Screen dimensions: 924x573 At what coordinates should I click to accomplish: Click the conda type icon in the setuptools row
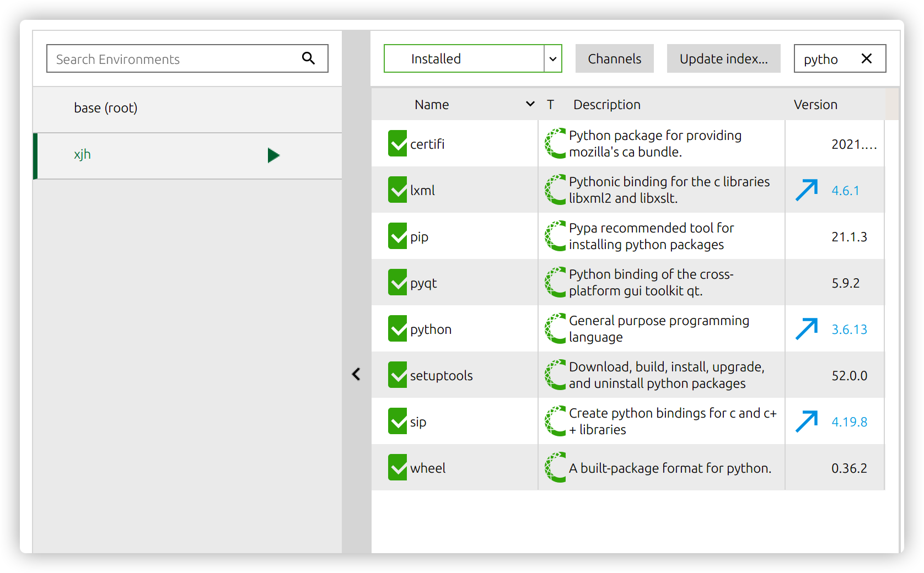tap(555, 375)
